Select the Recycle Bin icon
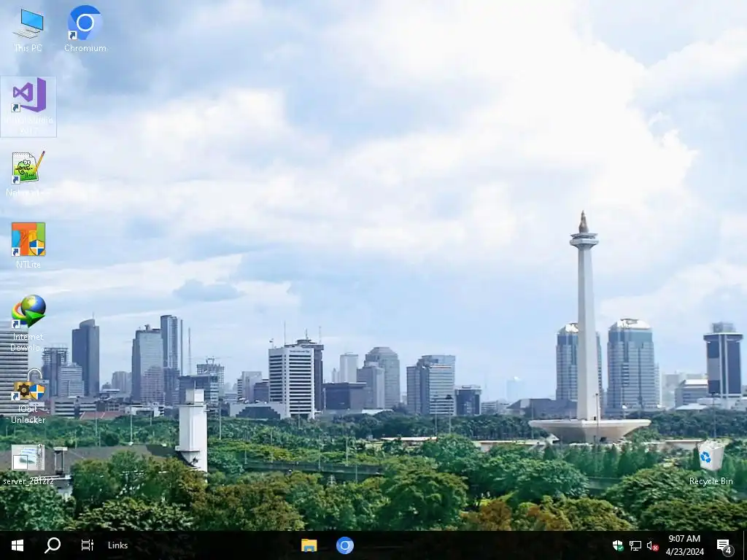The width and height of the screenshot is (747, 560). pyautogui.click(x=711, y=463)
